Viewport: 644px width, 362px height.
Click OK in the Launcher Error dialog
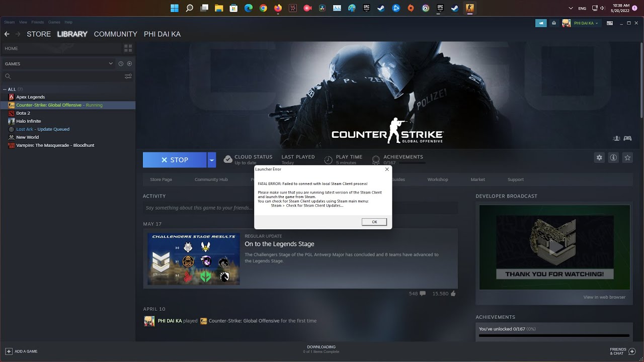click(374, 222)
